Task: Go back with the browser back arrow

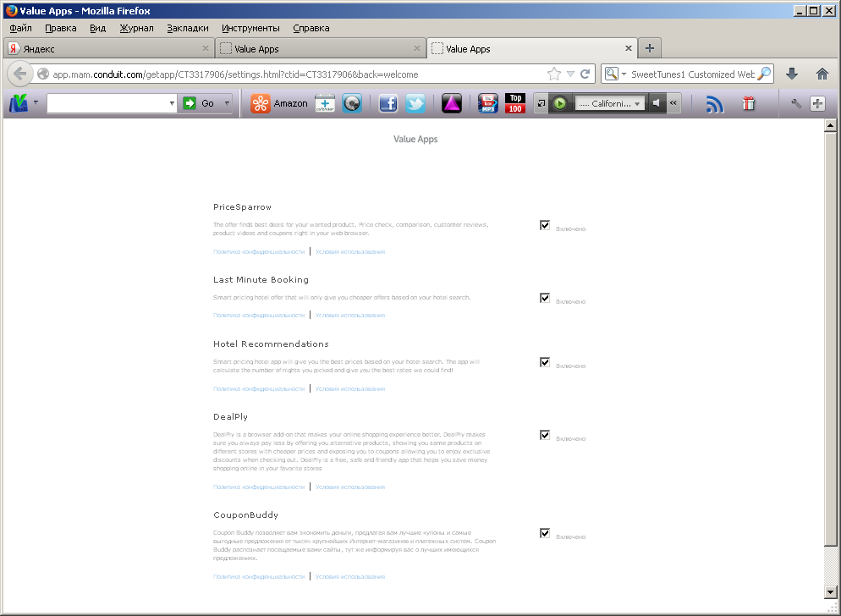Action: [19, 74]
